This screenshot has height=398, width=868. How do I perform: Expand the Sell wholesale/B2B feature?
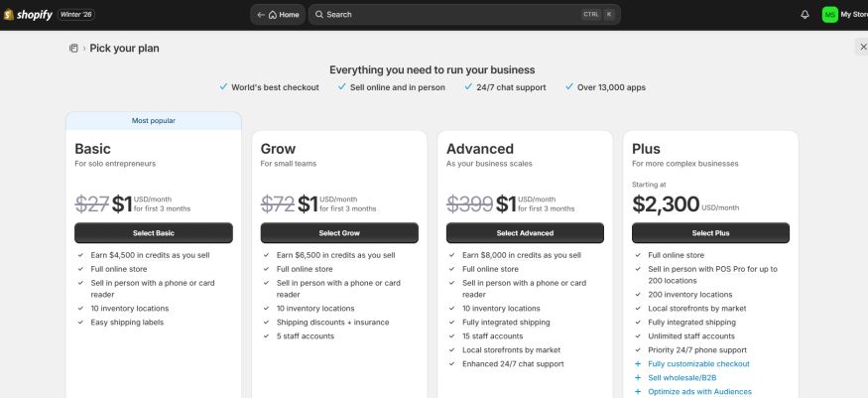pyautogui.click(x=683, y=378)
